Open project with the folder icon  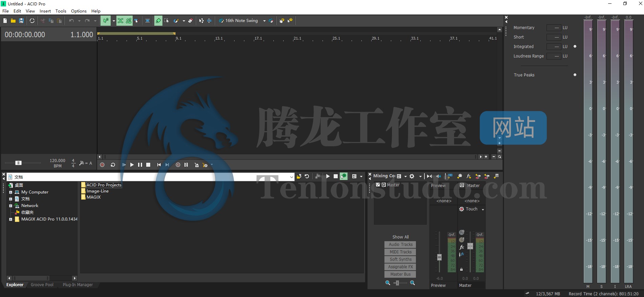pyautogui.click(x=13, y=21)
